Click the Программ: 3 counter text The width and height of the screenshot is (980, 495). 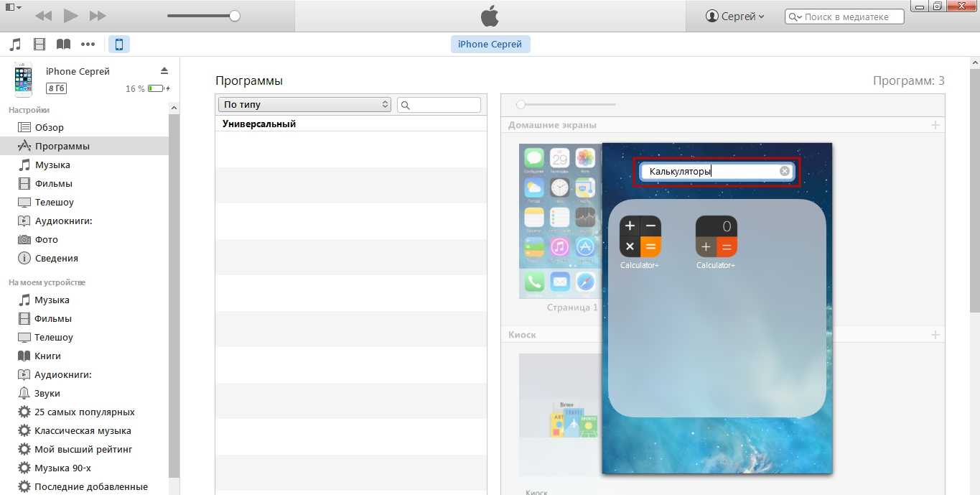pos(909,80)
